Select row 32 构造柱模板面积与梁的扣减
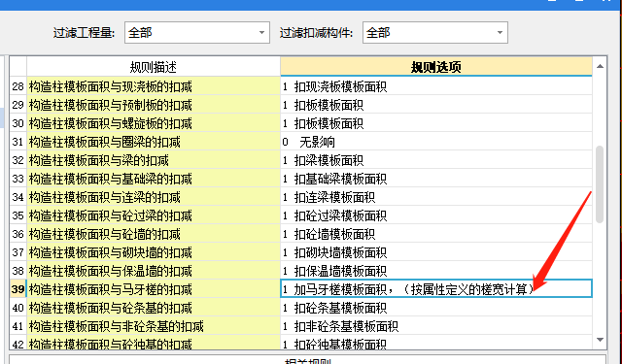The image size is (622, 364). tap(154, 160)
